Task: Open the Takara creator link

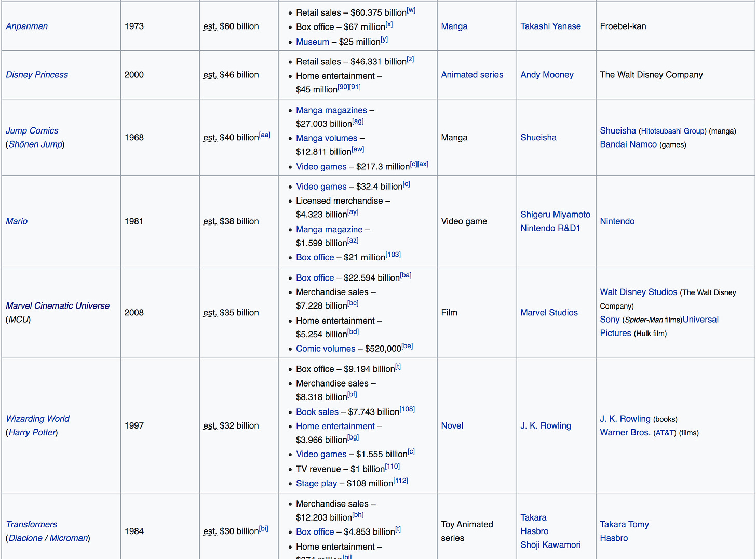Action: (x=534, y=517)
